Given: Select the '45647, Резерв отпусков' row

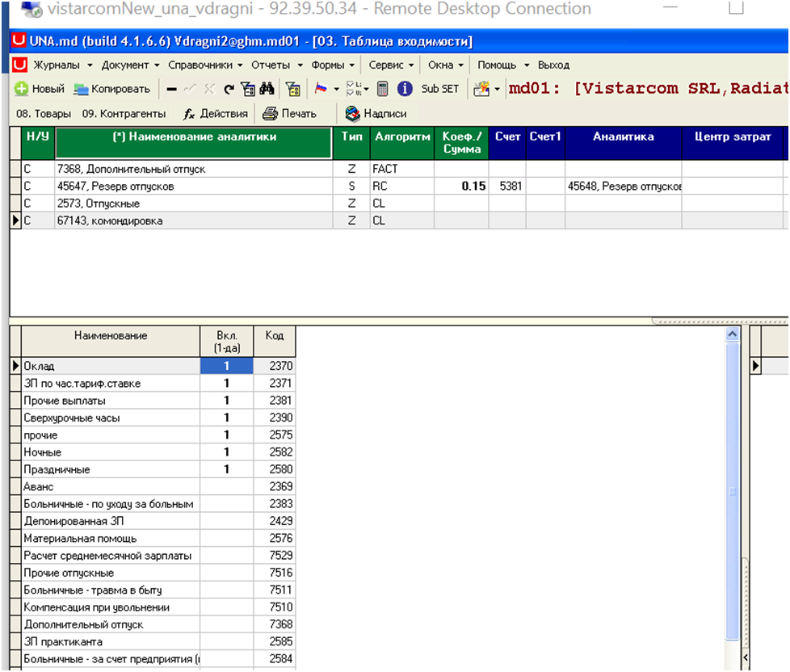Looking at the screenshot, I should coord(398,187).
